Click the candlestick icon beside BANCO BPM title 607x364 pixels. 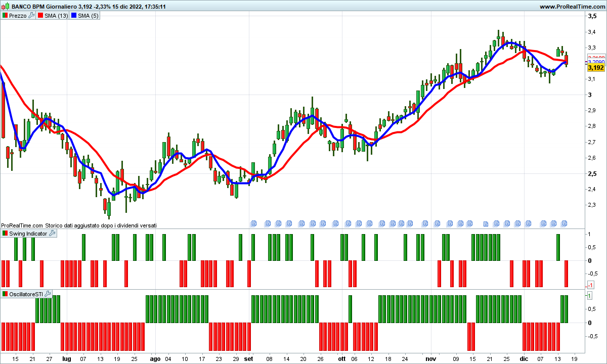tap(5, 7)
